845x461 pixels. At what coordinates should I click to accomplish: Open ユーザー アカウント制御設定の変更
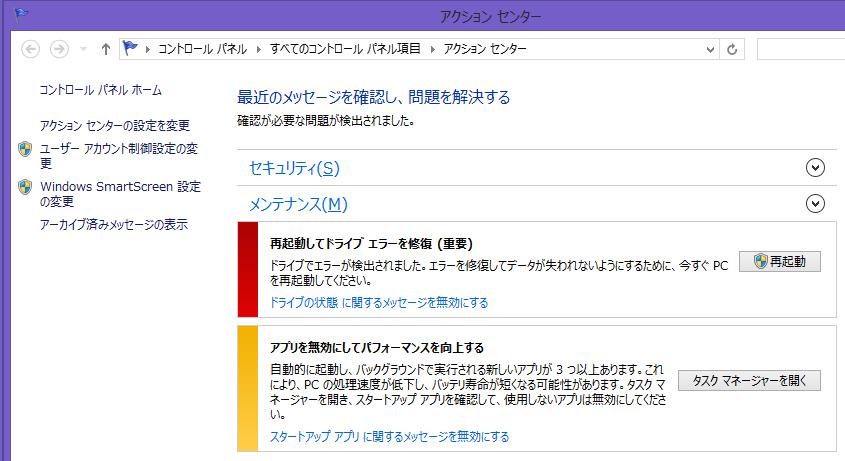tap(119, 155)
